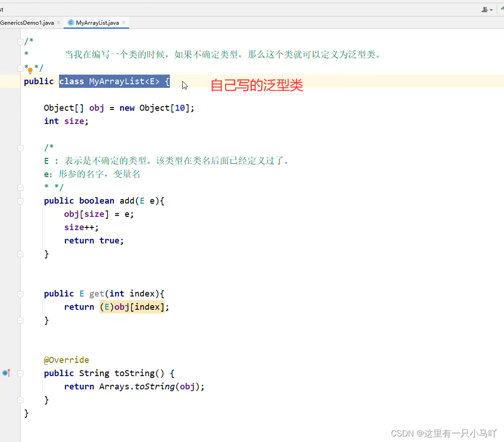Open the user collaboration icon in the toolbar
The height and width of the screenshot is (442, 504).
pyautogui.click(x=484, y=9)
